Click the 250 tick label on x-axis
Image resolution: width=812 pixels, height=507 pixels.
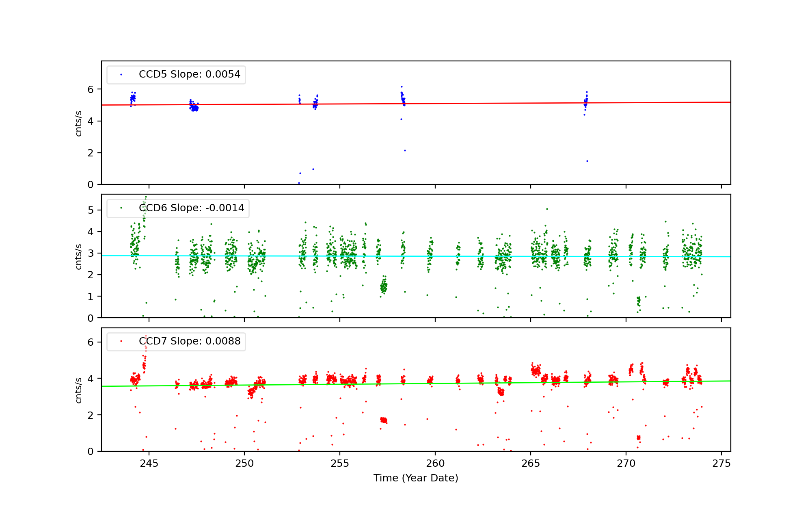click(x=244, y=464)
